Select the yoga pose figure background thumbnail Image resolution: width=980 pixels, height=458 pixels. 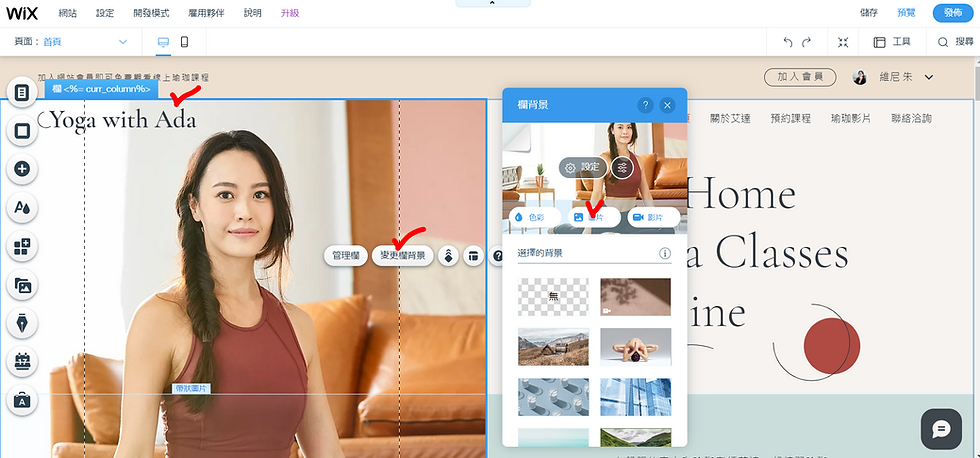pos(636,347)
